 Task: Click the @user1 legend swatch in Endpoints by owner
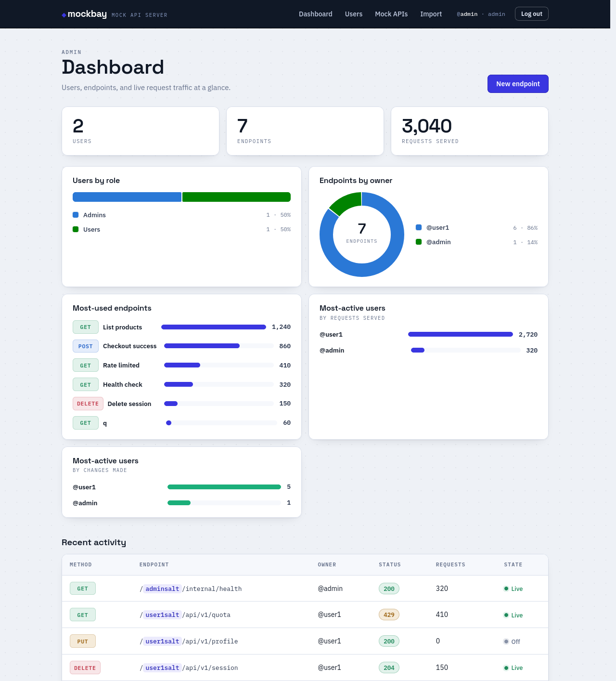click(x=419, y=227)
